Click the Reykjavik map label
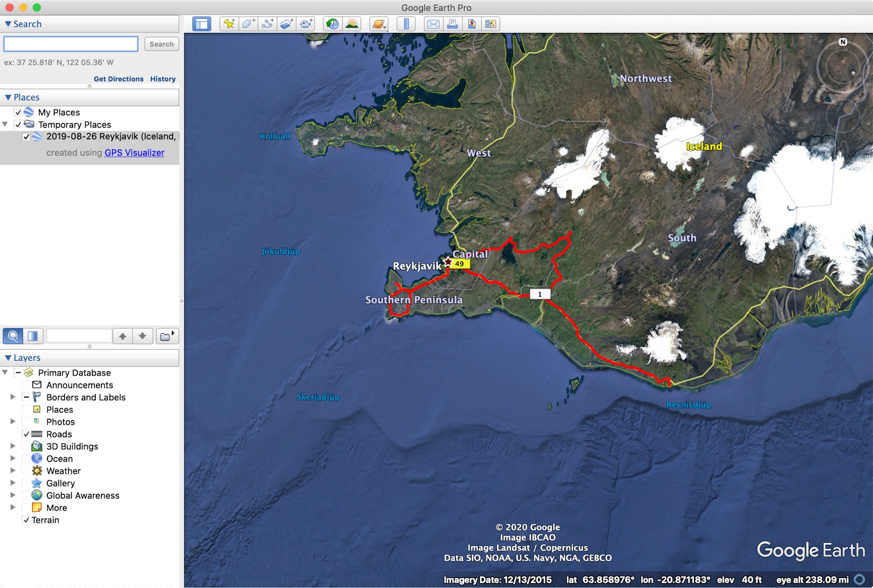Screen dimensions: 873x588 (x=417, y=266)
